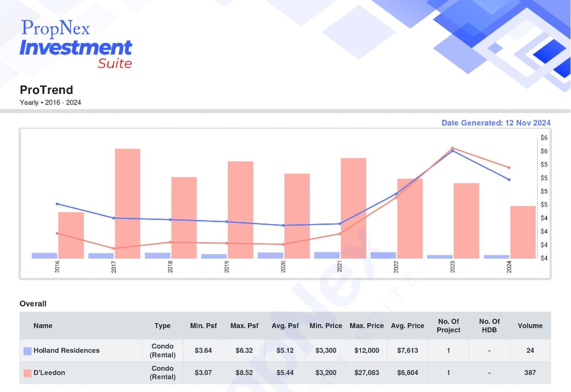Click the 2021 D'Leedon pink bar

point(354,208)
